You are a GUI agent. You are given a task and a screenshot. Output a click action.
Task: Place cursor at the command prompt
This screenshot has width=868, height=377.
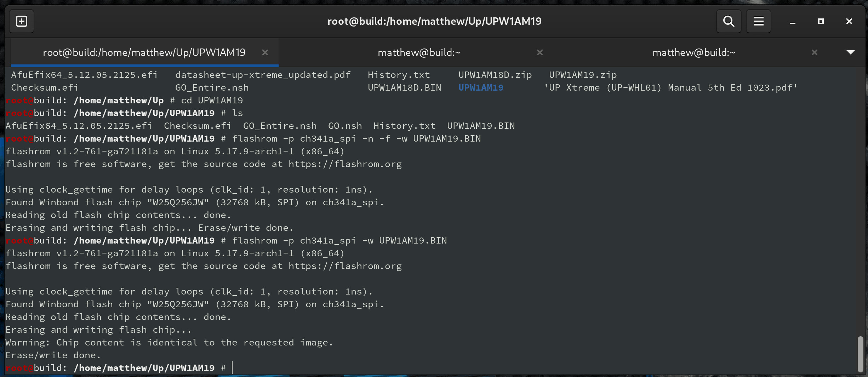232,368
